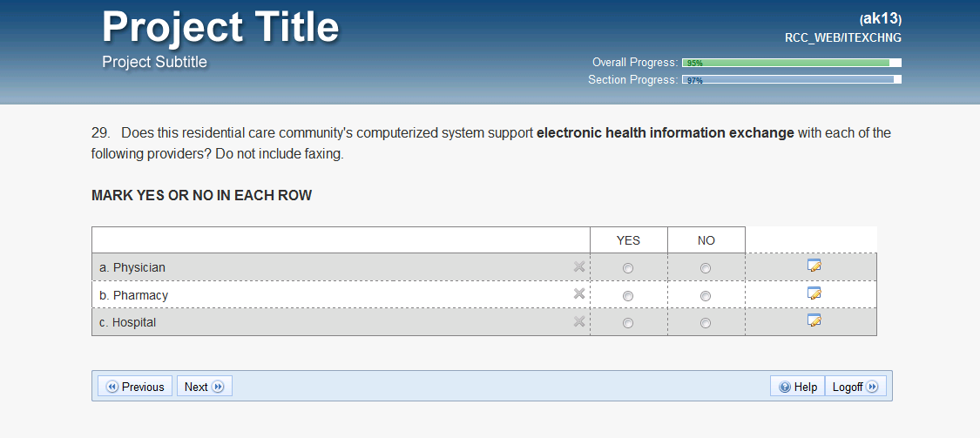The width and height of the screenshot is (980, 438).
Task: Select NO for Physician
Action: click(x=706, y=268)
